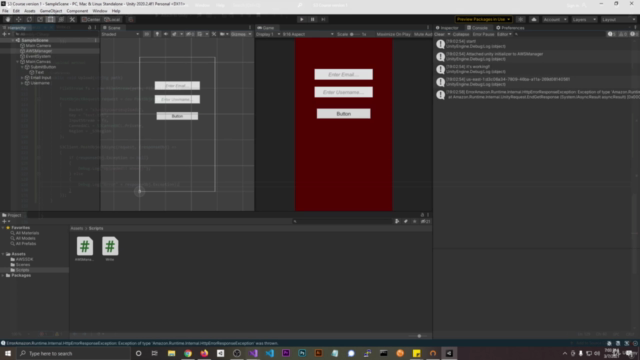Select the Hand tool in Unity toolbar
640x360 pixels.
[8, 19]
